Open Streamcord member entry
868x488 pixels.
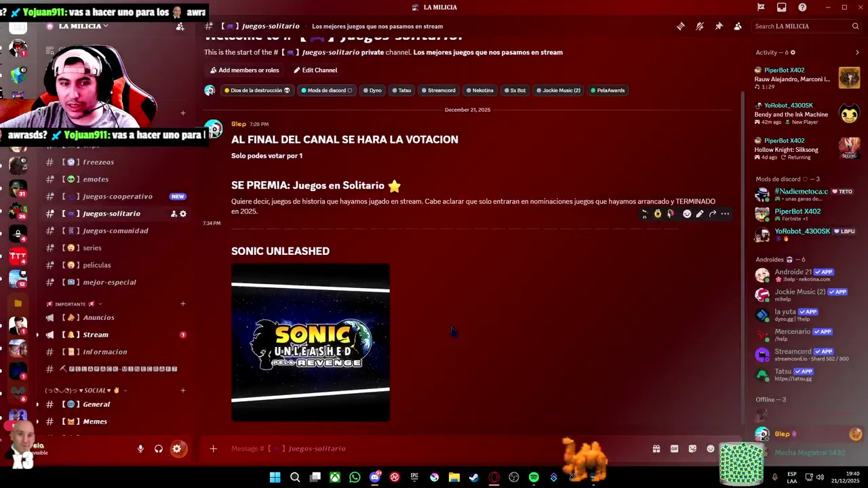pos(807,354)
